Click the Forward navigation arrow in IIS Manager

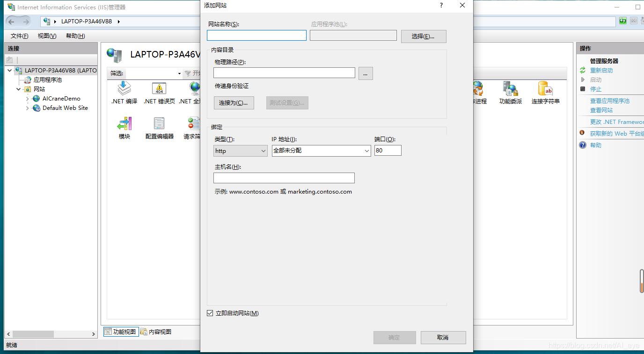coord(26,22)
